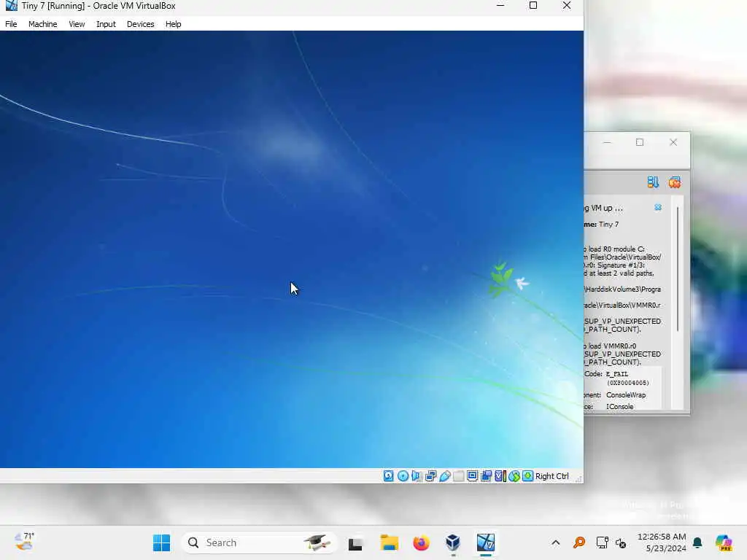The width and height of the screenshot is (747, 560).
Task: Maximize the background VirtualBox Manager window
Action: coord(640,142)
